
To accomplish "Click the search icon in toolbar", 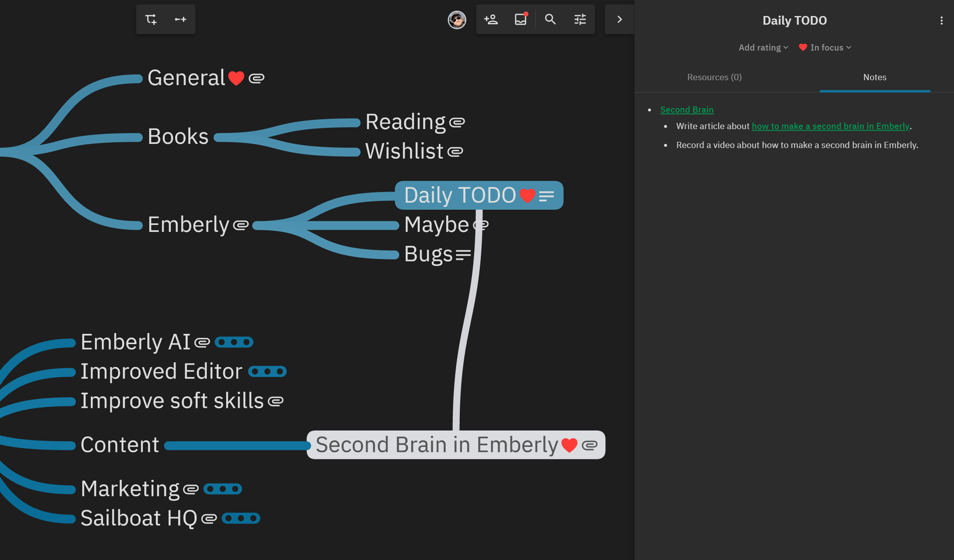I will tap(549, 19).
